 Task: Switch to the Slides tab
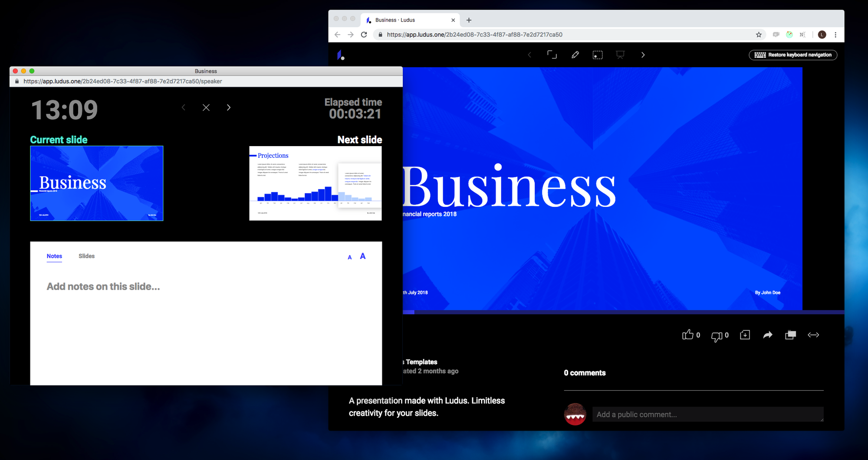coord(86,256)
